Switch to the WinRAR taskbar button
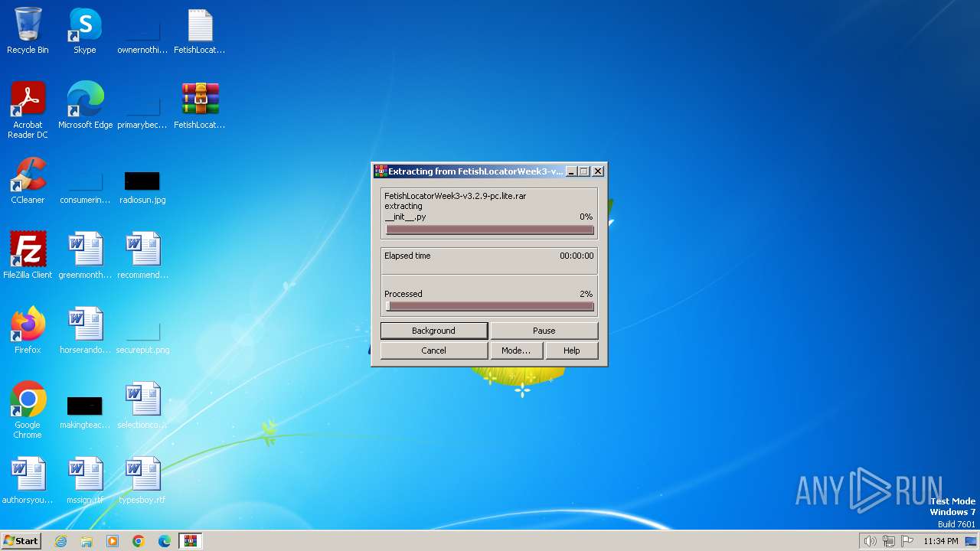 point(191,541)
